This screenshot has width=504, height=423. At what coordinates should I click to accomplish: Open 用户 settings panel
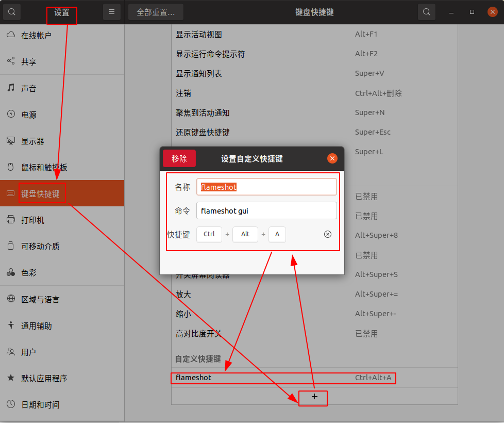click(x=62, y=352)
